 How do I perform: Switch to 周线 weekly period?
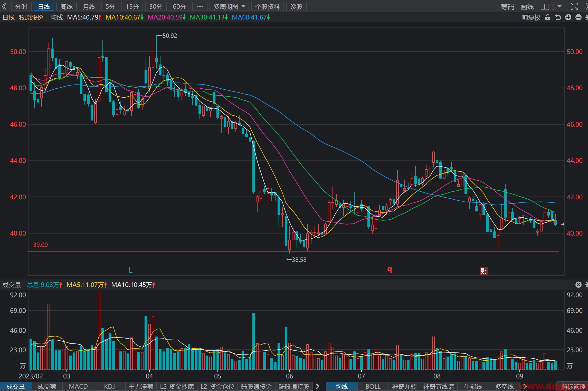[x=67, y=6]
